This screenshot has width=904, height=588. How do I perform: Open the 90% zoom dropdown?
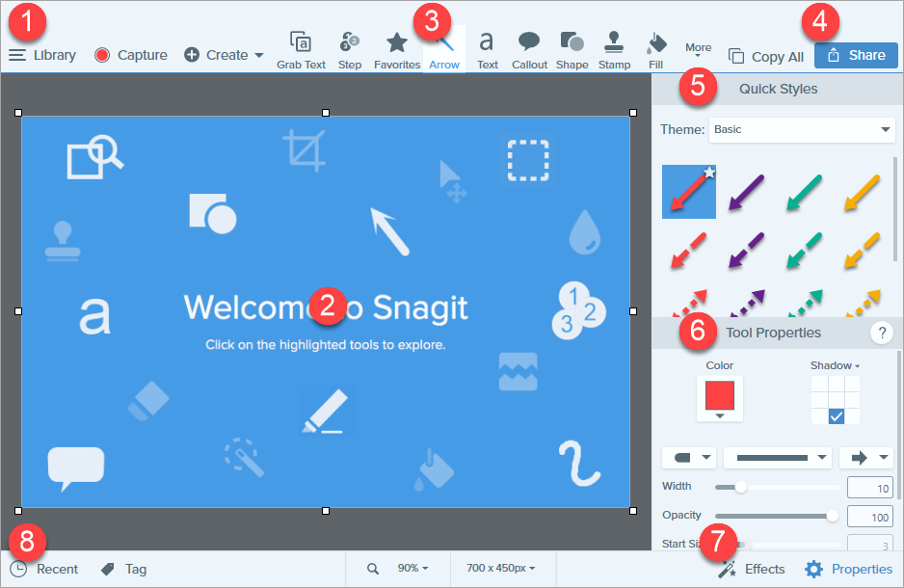tap(412, 569)
